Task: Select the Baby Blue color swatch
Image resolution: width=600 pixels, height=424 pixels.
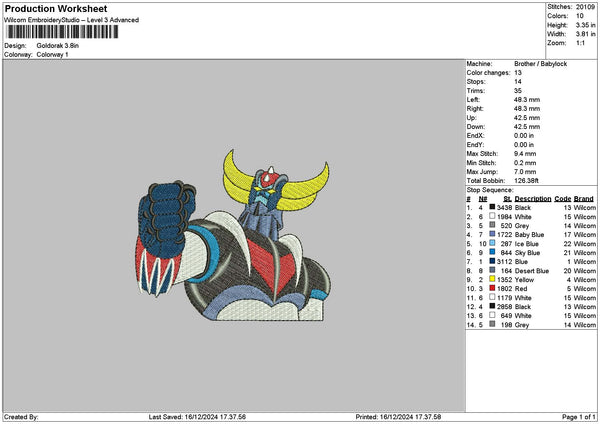Action: 492,234
